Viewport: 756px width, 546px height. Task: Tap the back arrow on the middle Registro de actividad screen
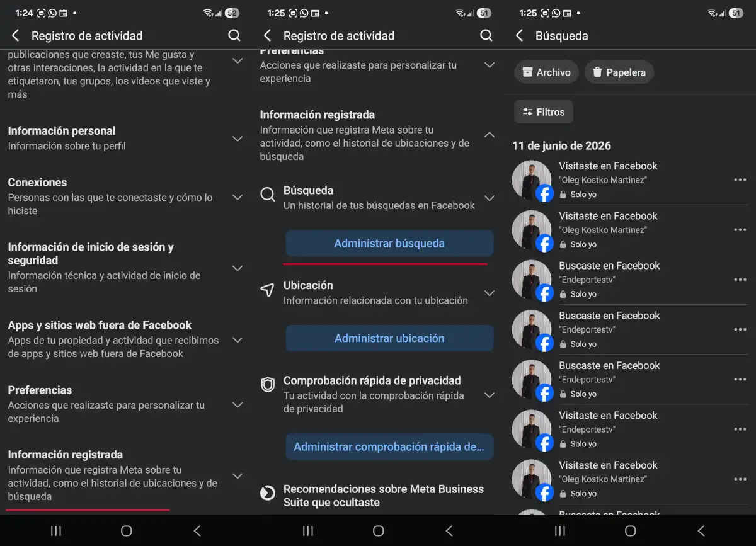point(268,35)
